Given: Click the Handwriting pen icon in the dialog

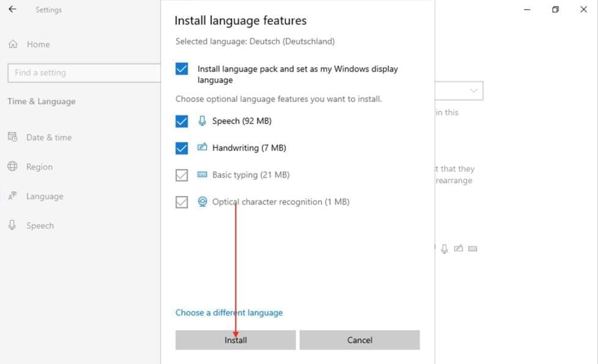Looking at the screenshot, I should pyautogui.click(x=202, y=148).
